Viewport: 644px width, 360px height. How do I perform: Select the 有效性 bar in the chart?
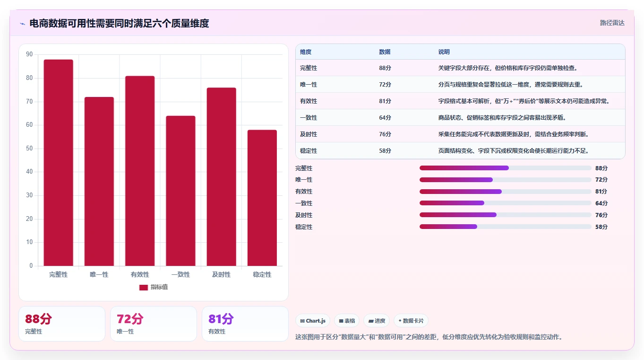click(x=140, y=171)
